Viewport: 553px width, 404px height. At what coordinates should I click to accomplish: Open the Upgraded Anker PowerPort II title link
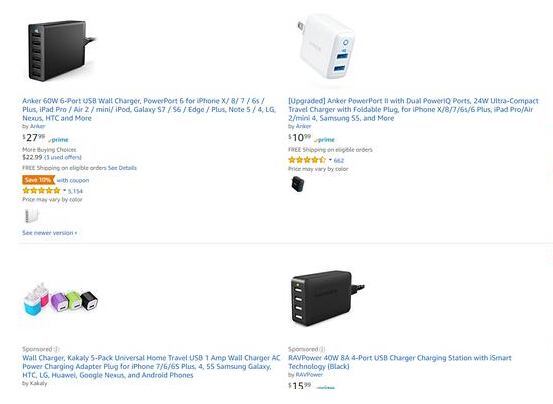[413, 109]
